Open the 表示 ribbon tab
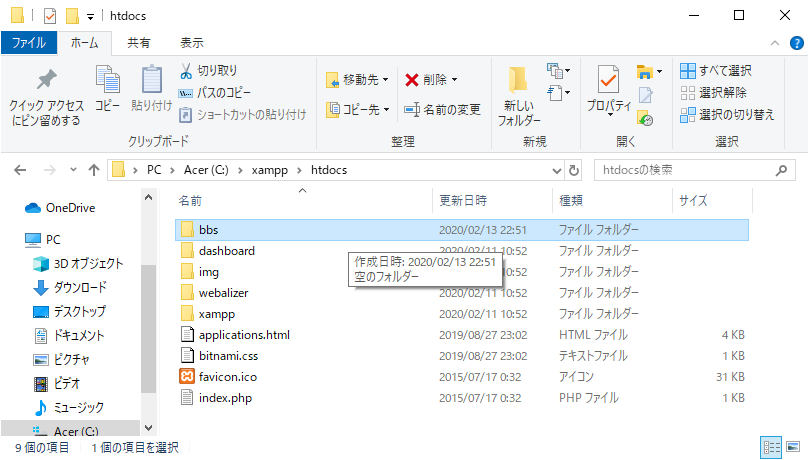This screenshot has height=460, width=809. [191, 42]
